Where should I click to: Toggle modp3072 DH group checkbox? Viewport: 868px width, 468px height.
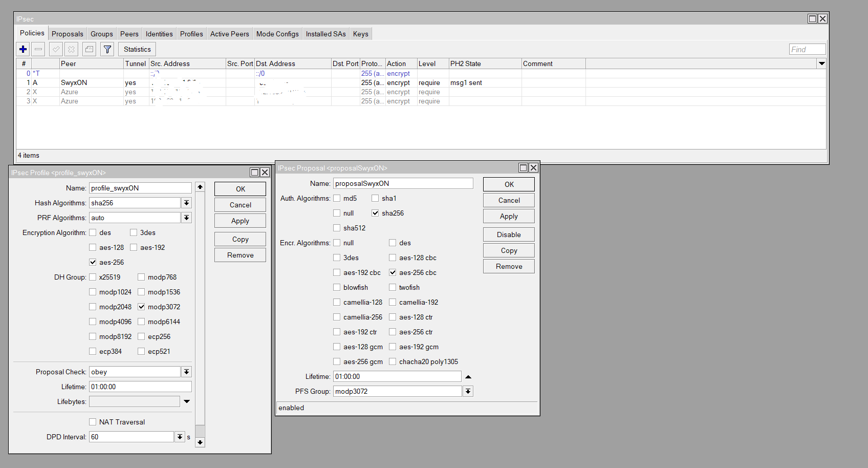(x=141, y=307)
